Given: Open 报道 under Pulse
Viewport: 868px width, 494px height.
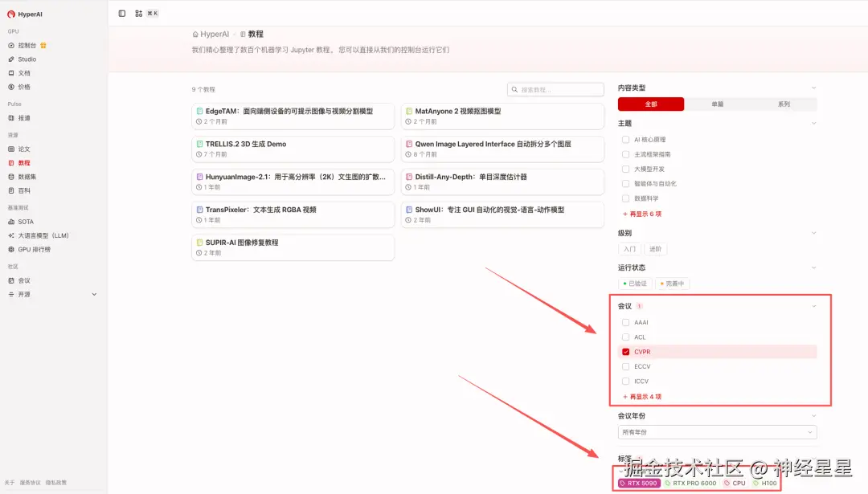Looking at the screenshot, I should [24, 118].
